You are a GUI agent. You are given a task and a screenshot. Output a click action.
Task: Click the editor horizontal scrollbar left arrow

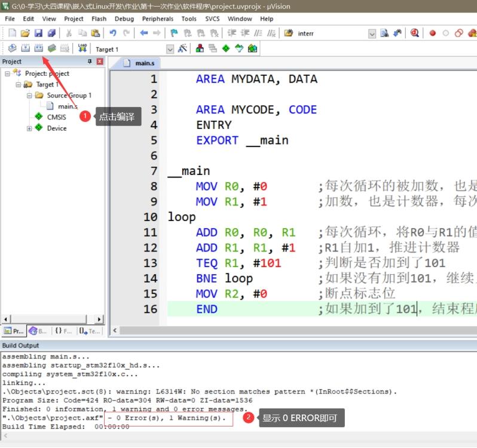click(115, 330)
